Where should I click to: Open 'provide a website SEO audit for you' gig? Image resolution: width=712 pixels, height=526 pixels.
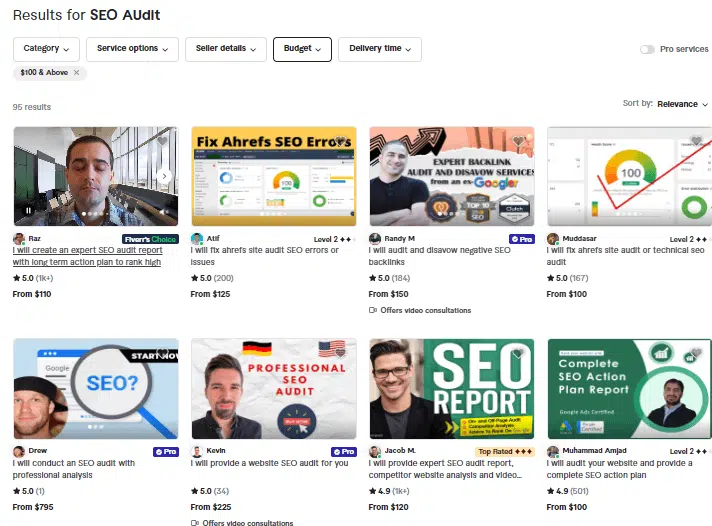point(269,463)
